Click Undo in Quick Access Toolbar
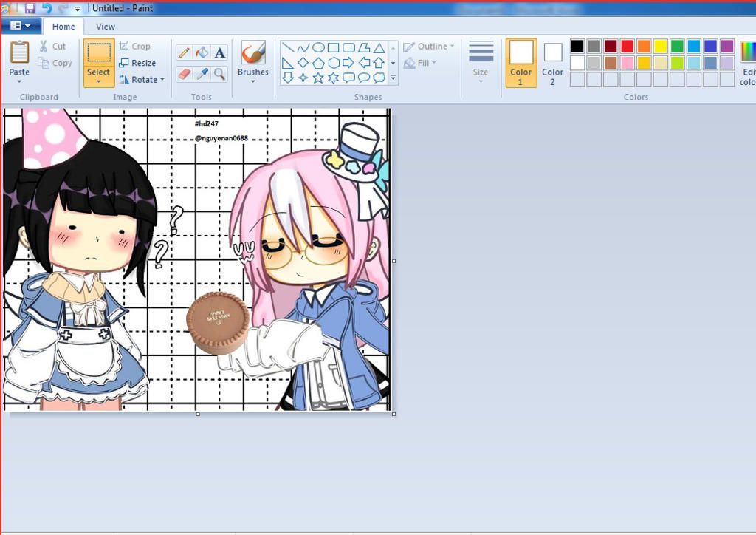This screenshot has height=535, width=756. click(x=47, y=8)
